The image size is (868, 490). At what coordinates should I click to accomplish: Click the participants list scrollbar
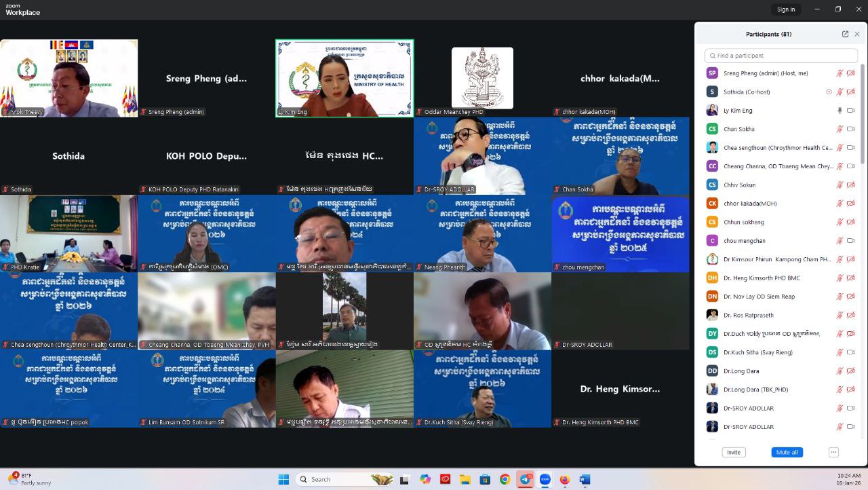coord(863,115)
